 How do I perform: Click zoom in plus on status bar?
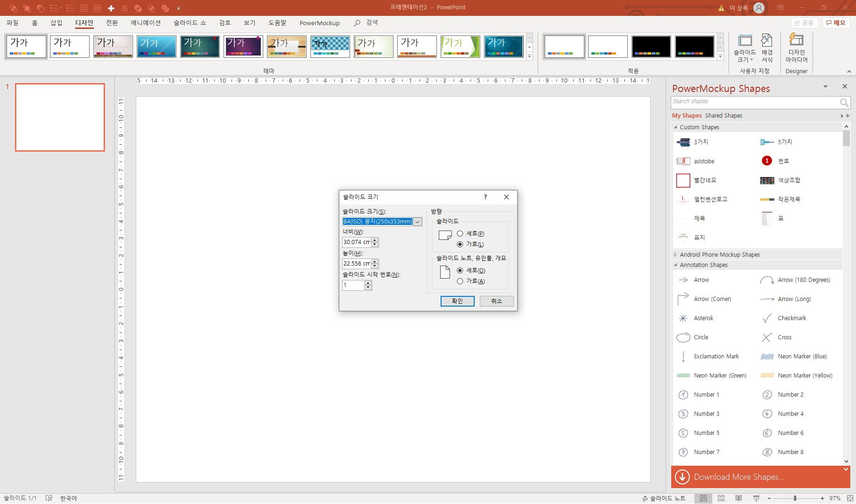click(x=822, y=498)
